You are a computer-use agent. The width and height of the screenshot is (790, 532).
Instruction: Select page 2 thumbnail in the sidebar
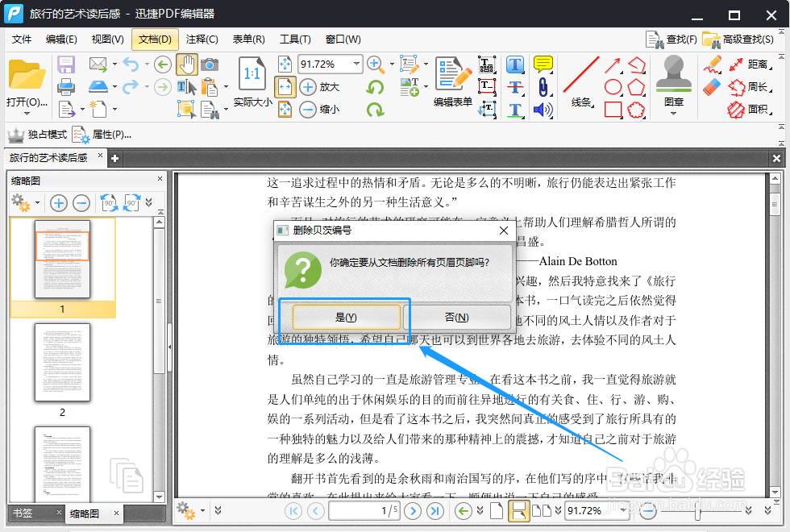[61, 364]
